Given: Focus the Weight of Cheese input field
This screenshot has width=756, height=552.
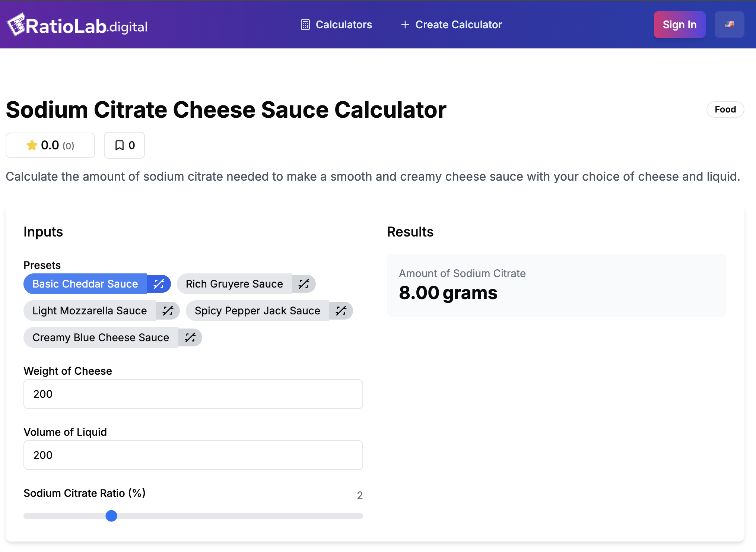Looking at the screenshot, I should click(x=193, y=394).
